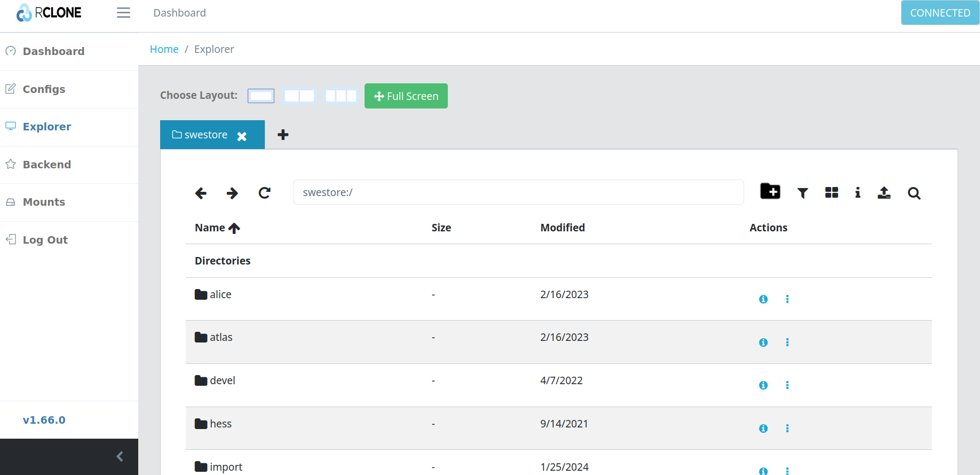Image resolution: width=980 pixels, height=475 pixels.
Task: Go forward with the right arrow
Action: click(x=232, y=193)
